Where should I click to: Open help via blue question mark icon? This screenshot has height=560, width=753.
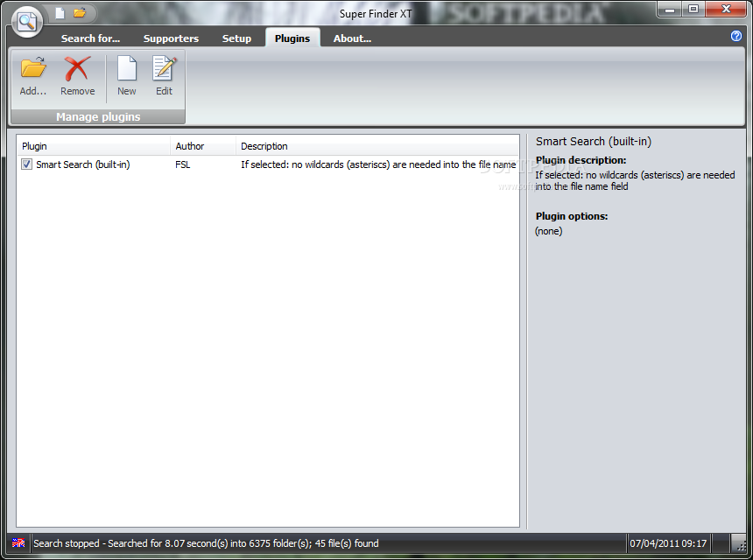point(735,36)
